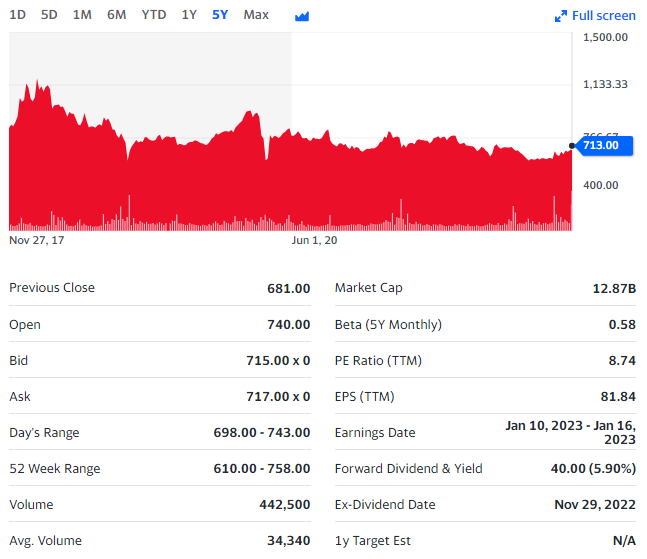The width and height of the screenshot is (647, 559).
Task: Click the Market Cap value 12.87B
Action: click(614, 288)
